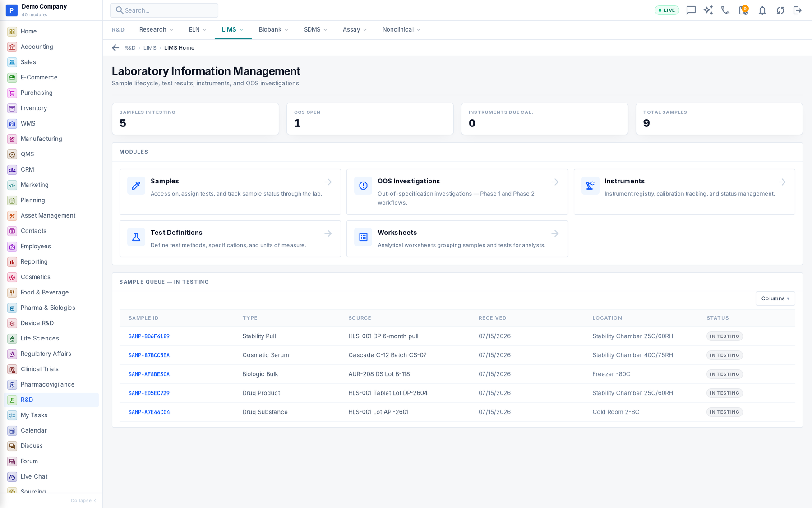This screenshot has height=508, width=812.
Task: Open Sales module in sidebar
Action: [51, 62]
